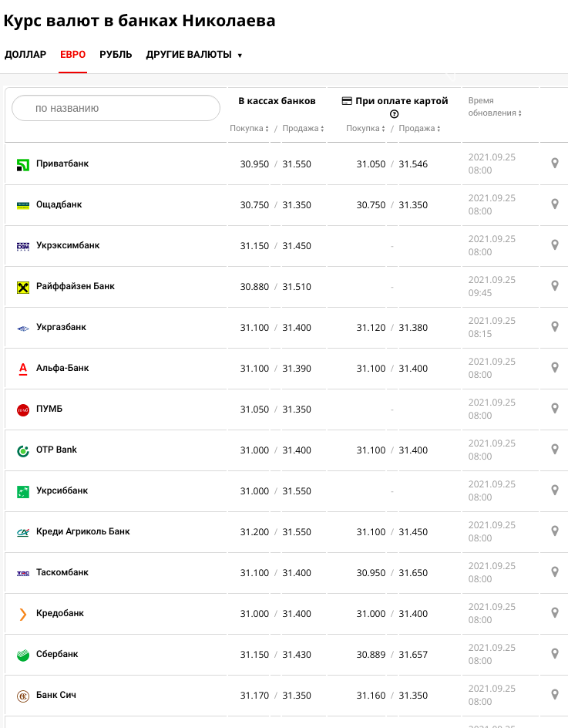Sort by card payment Продажа column

tap(419, 128)
